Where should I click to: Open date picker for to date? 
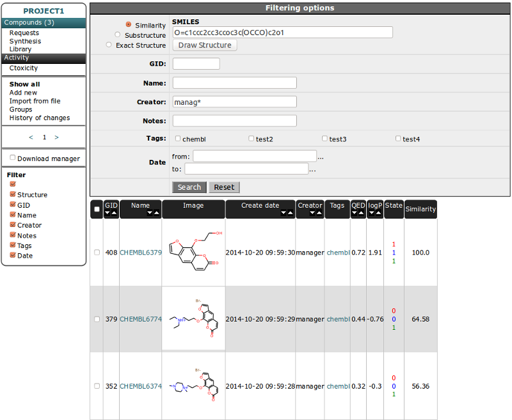[x=312, y=170]
